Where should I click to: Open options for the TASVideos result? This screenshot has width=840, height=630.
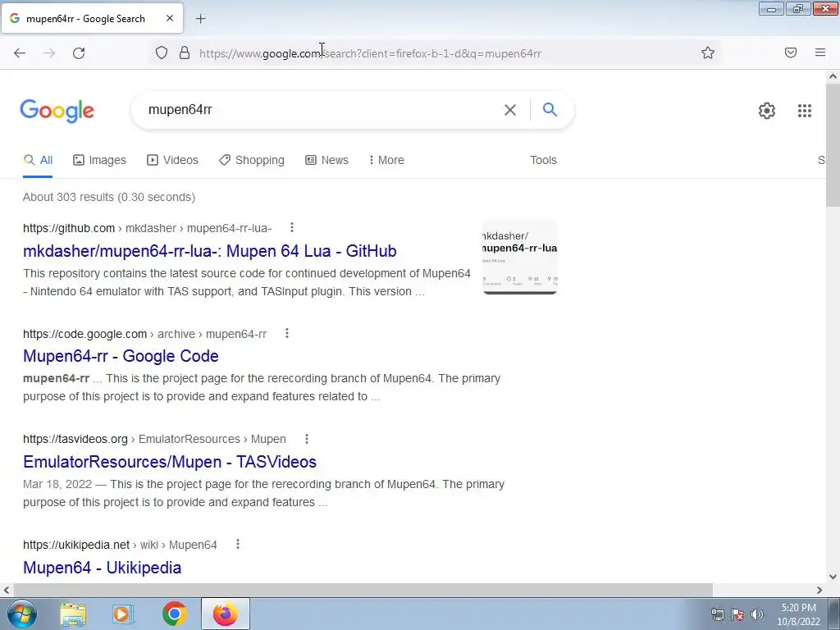[307, 439]
